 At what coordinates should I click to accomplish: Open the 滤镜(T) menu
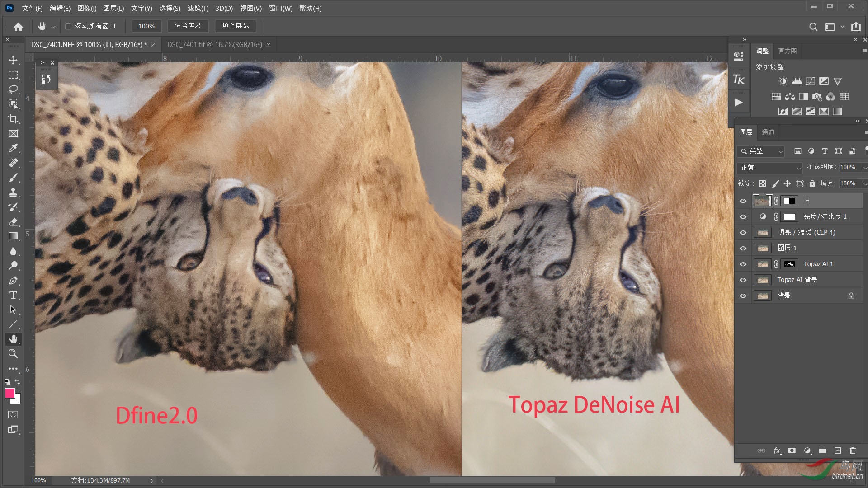pos(198,8)
